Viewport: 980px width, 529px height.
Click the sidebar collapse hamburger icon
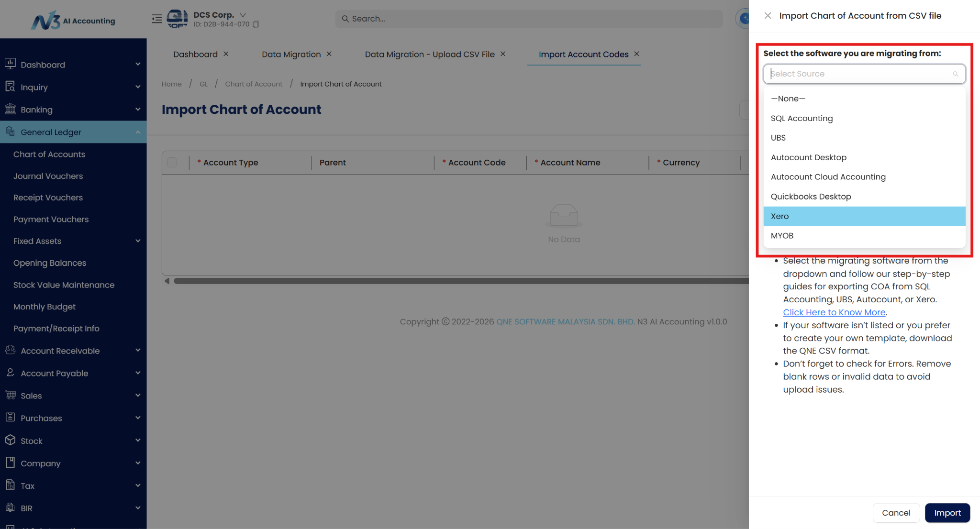pyautogui.click(x=156, y=19)
